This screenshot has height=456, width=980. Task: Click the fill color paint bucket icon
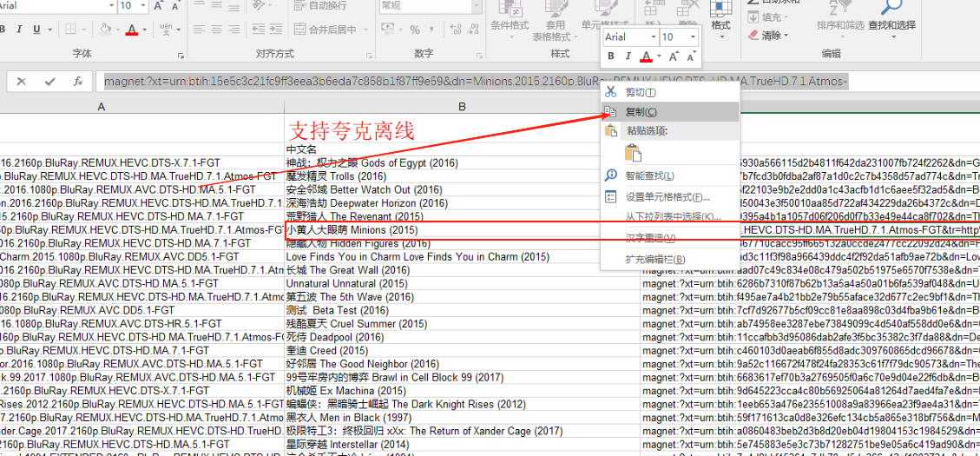104,30
